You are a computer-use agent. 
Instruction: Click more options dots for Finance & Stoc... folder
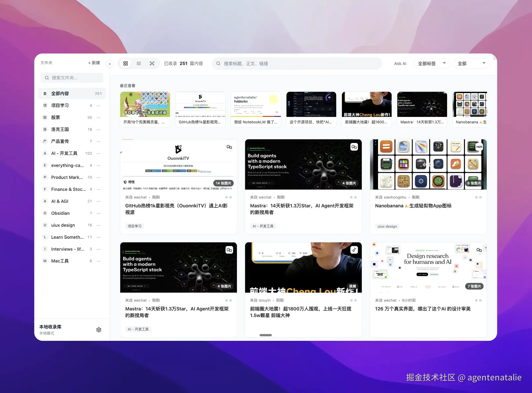pyautogui.click(x=99, y=190)
